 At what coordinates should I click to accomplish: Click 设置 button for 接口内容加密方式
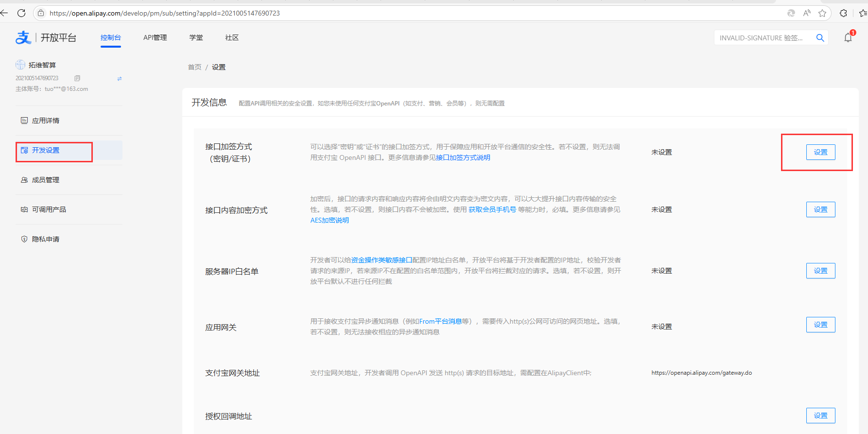821,209
